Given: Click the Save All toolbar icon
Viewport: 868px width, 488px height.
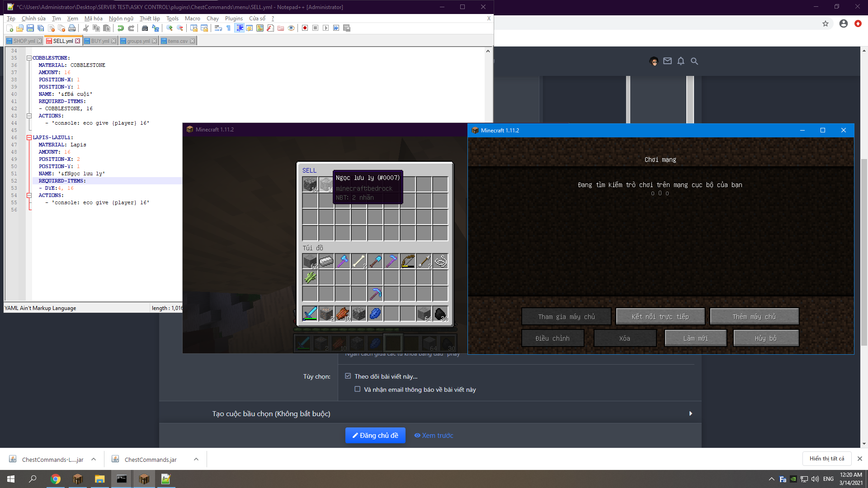Looking at the screenshot, I should pyautogui.click(x=40, y=28).
